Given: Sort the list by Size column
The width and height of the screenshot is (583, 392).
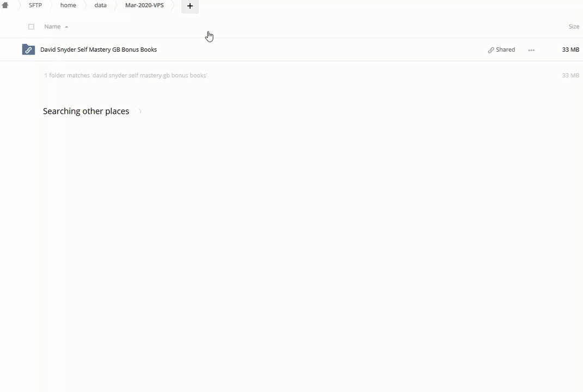Looking at the screenshot, I should (574, 27).
